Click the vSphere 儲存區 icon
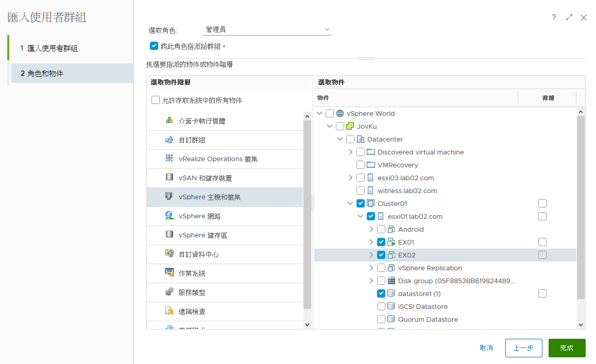596x364 pixels. pyautogui.click(x=169, y=234)
